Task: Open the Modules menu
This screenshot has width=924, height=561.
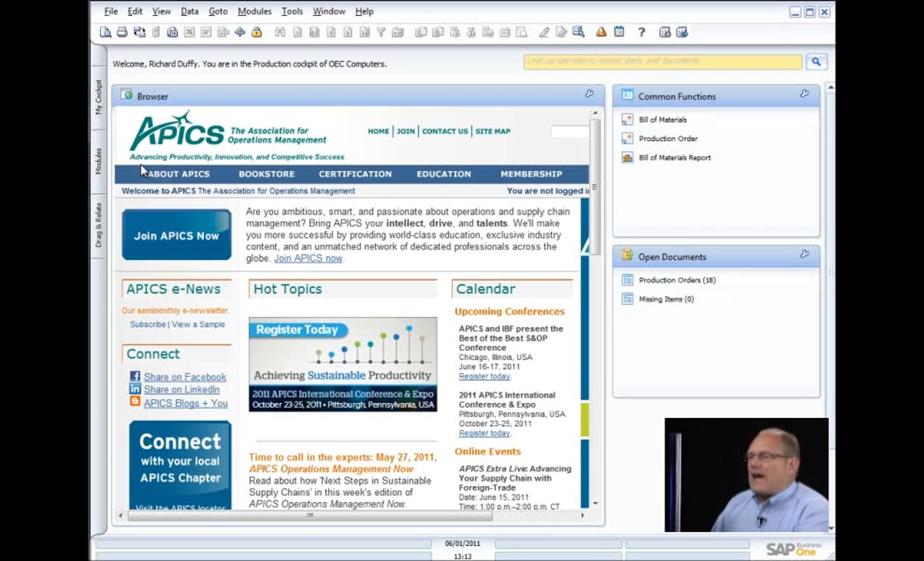Action: click(255, 12)
